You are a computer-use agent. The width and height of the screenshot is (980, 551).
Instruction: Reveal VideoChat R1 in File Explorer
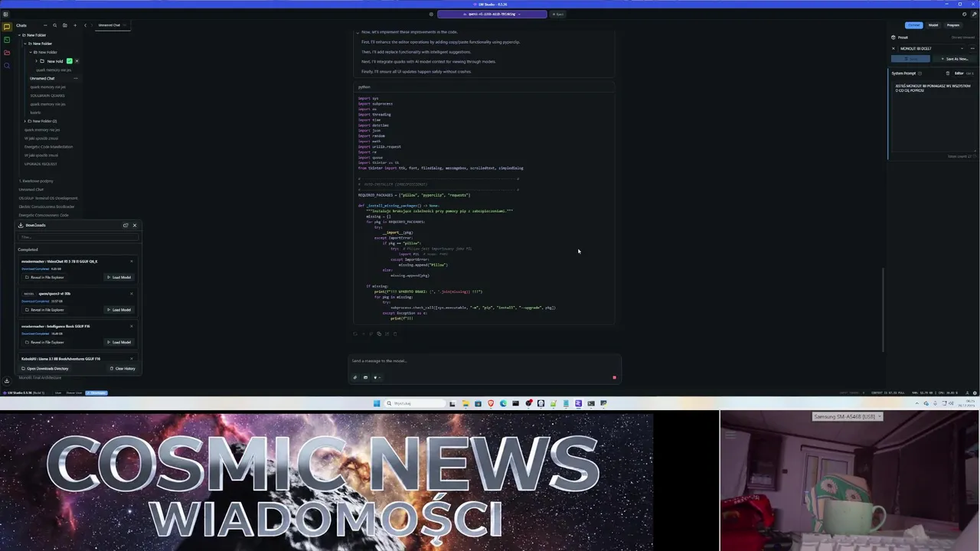click(44, 277)
